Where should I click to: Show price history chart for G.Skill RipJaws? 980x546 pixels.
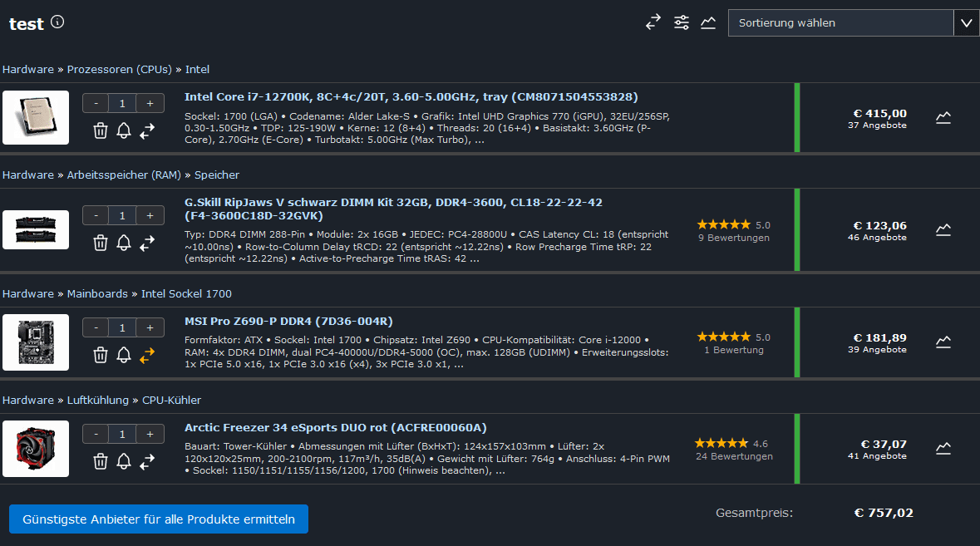pos(943,230)
